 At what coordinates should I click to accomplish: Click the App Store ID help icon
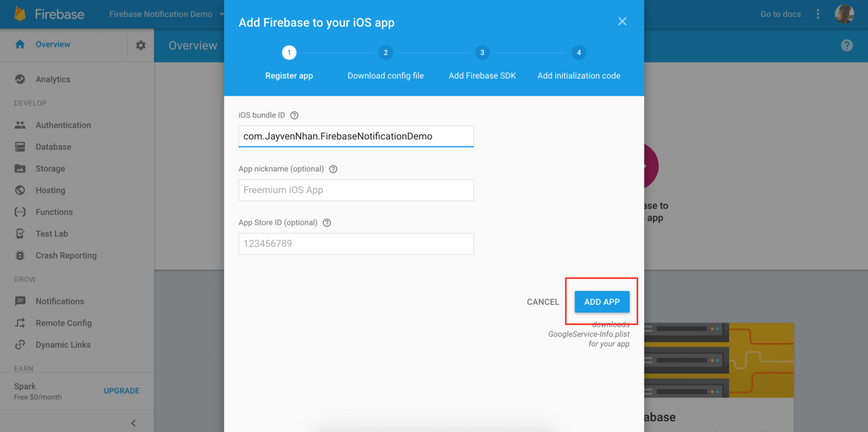tap(327, 223)
